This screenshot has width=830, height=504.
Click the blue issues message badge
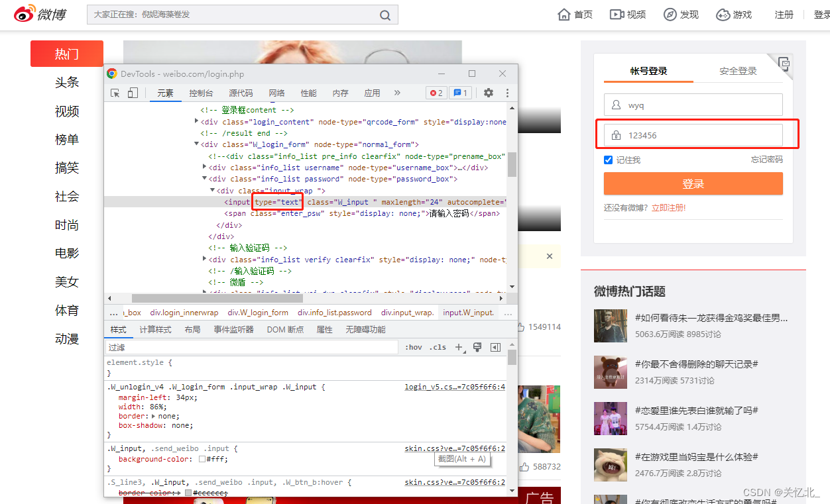[460, 93]
